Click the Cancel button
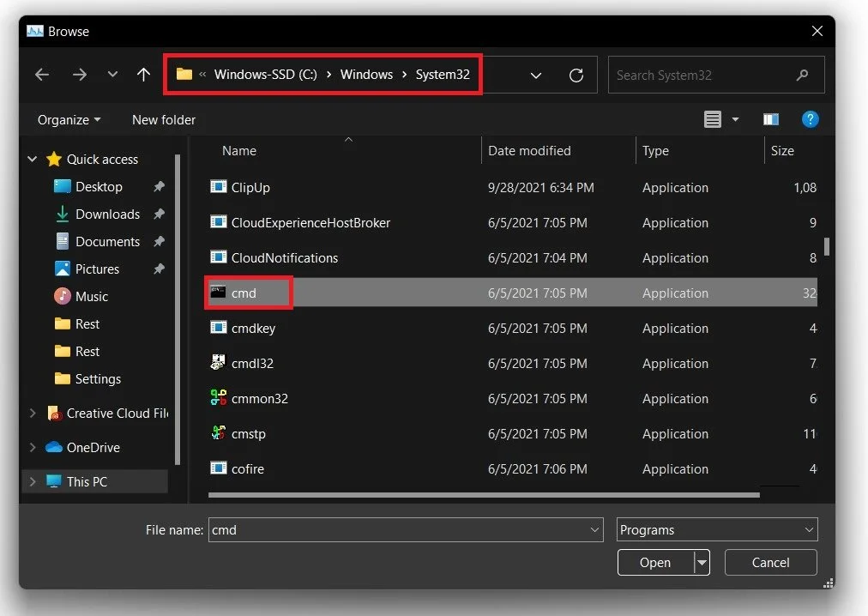Screen dimensions: 868x616 click(x=770, y=562)
